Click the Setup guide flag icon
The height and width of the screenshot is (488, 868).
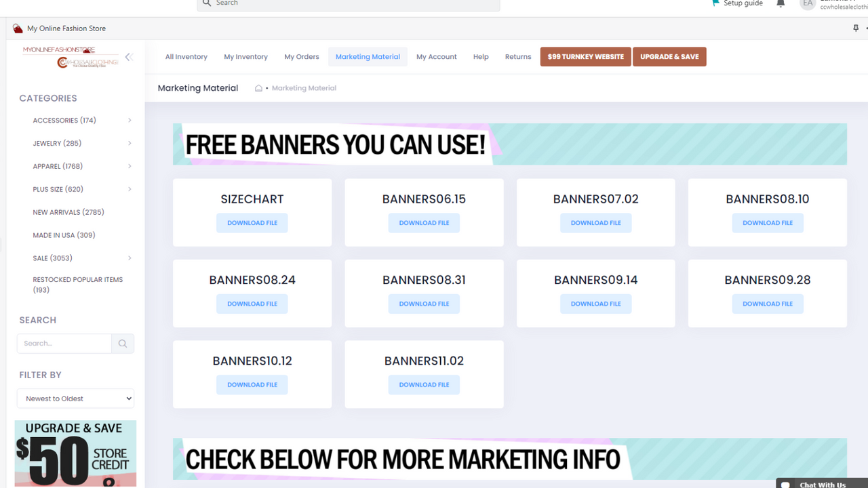coord(715,3)
